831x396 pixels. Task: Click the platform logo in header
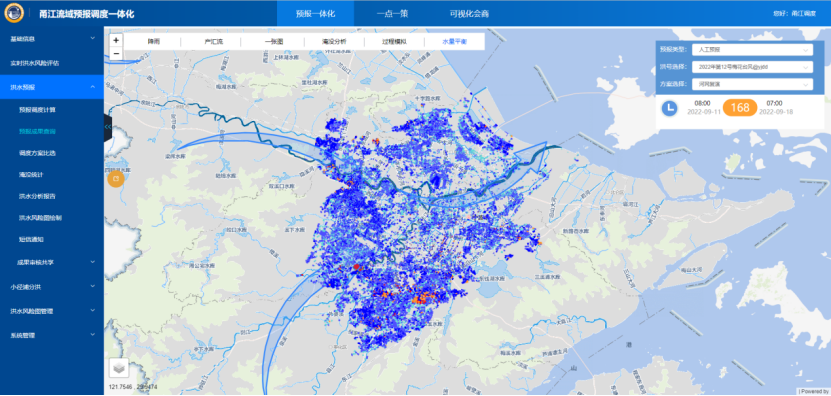point(14,13)
